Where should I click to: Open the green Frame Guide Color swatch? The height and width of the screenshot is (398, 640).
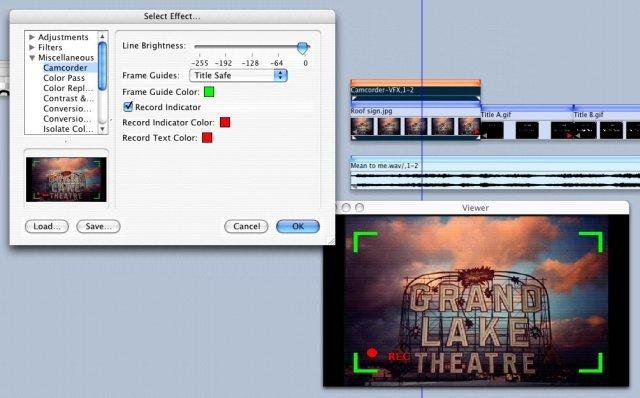point(209,92)
